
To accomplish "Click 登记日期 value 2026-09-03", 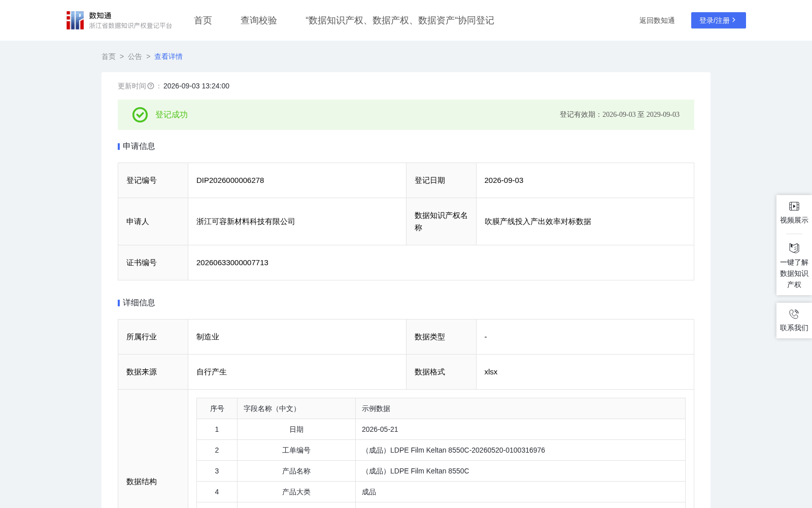I will tap(504, 180).
